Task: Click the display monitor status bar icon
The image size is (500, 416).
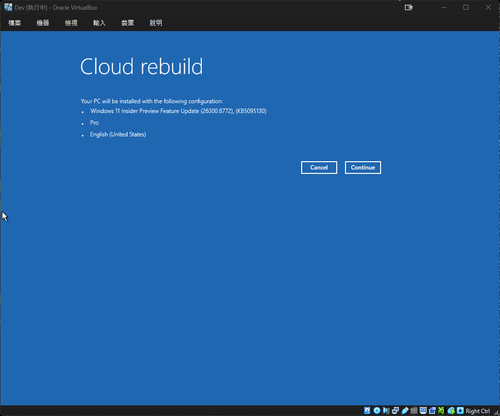Action: tap(423, 410)
